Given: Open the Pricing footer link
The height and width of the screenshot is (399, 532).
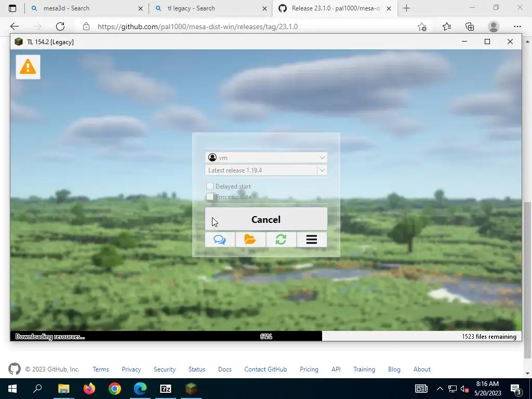Looking at the screenshot, I should pyautogui.click(x=309, y=369).
